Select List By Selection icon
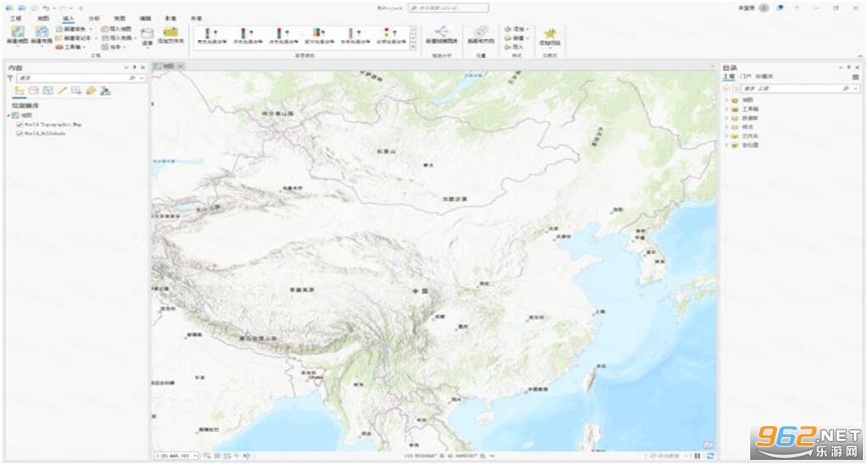This screenshot has width=868, height=465. [47, 91]
